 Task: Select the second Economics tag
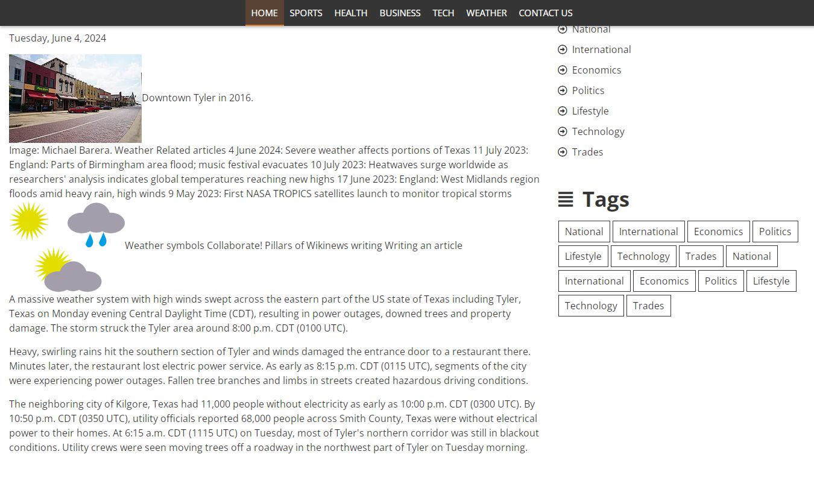pos(664,281)
